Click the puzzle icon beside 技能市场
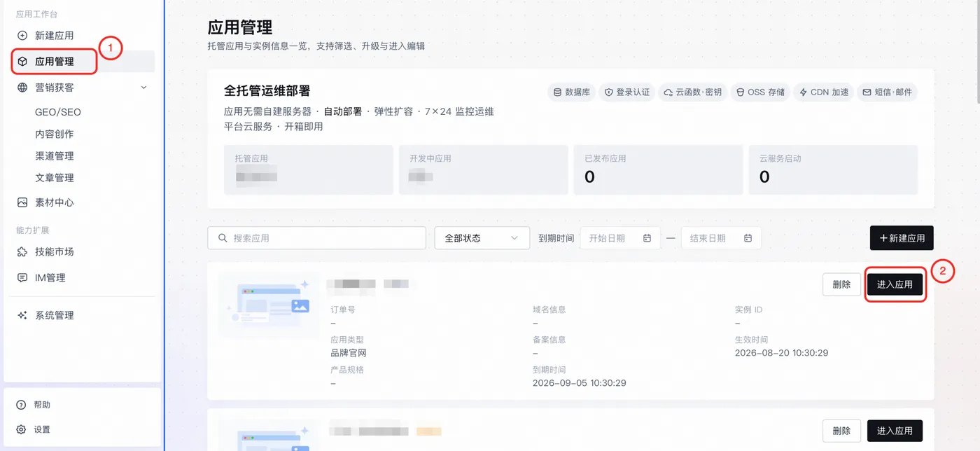Screen dimensions: 980x451 [22, 252]
